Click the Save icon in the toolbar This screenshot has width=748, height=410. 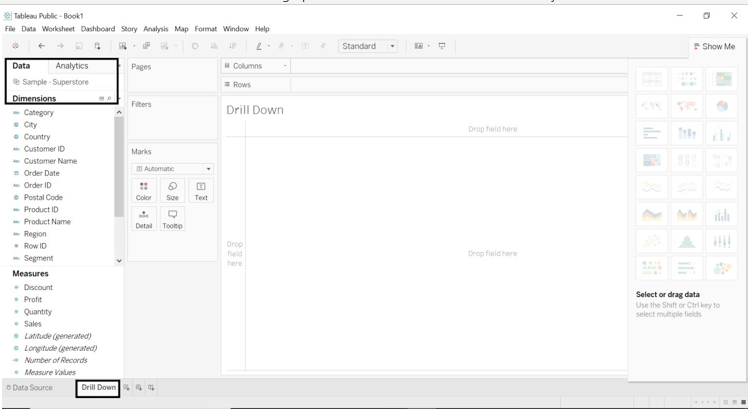(x=79, y=46)
